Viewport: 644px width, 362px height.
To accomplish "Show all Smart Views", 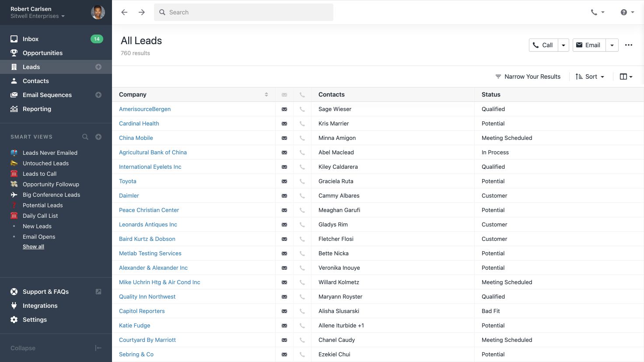I will click(33, 246).
